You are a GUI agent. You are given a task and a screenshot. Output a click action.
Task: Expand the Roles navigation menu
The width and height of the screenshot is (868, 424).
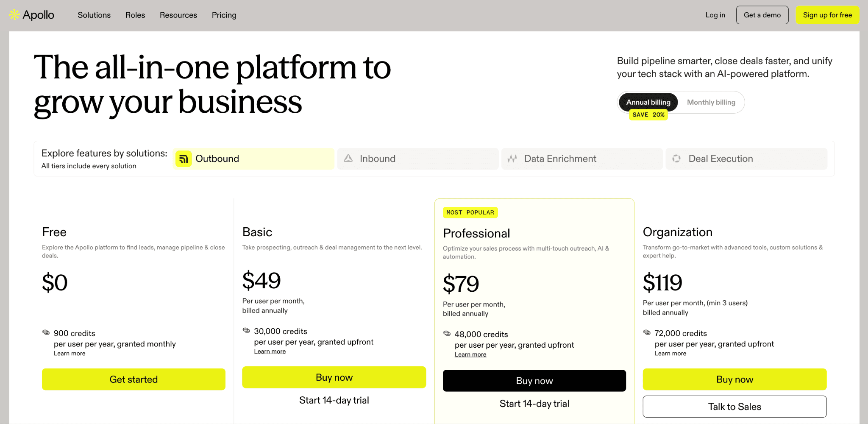coord(135,15)
